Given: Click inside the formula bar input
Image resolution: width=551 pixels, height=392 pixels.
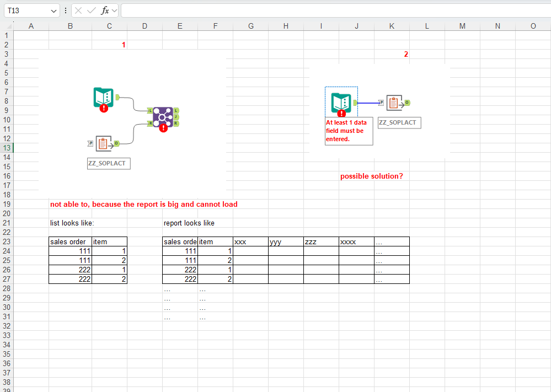Looking at the screenshot, I should tap(335, 11).
